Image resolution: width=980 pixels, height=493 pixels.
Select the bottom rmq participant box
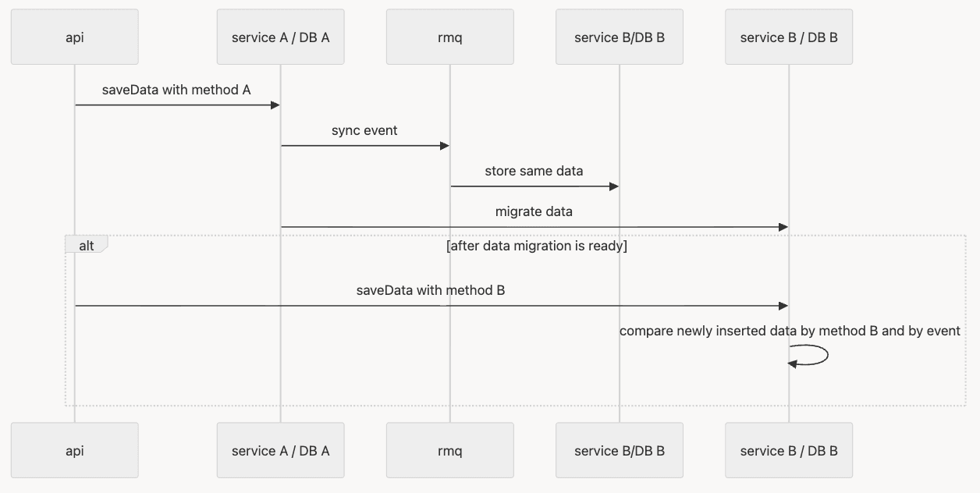coord(450,450)
